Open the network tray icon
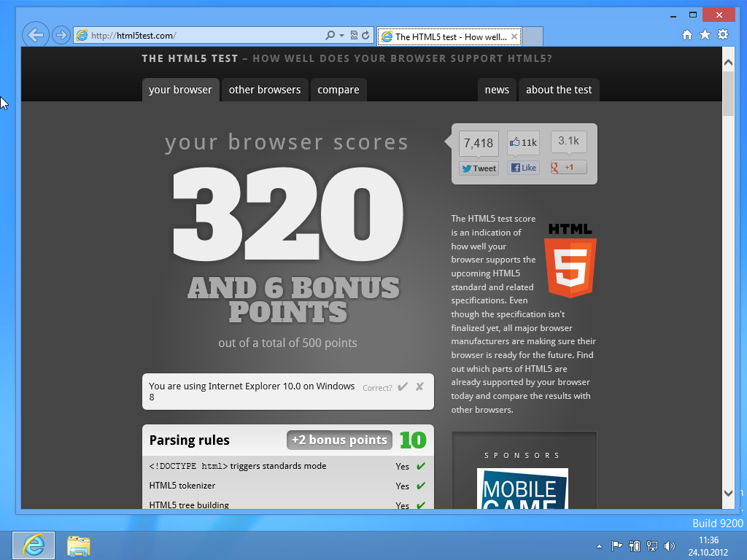Viewport: 747px width, 560px height. [651, 545]
